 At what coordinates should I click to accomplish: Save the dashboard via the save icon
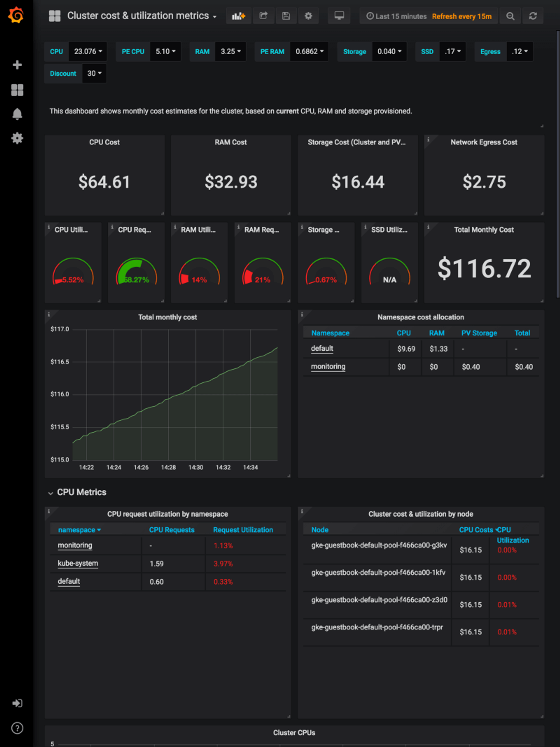coord(286,15)
